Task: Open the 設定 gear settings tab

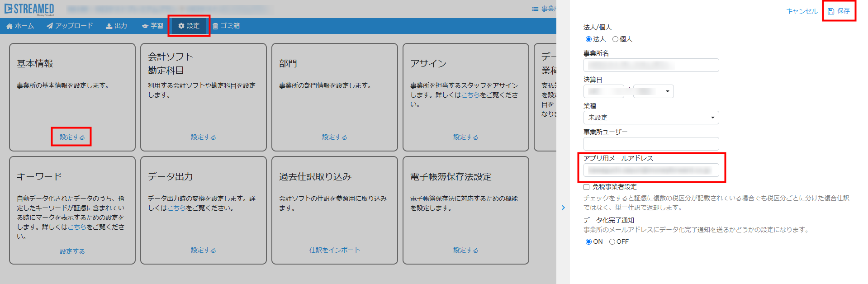Action: (x=189, y=26)
